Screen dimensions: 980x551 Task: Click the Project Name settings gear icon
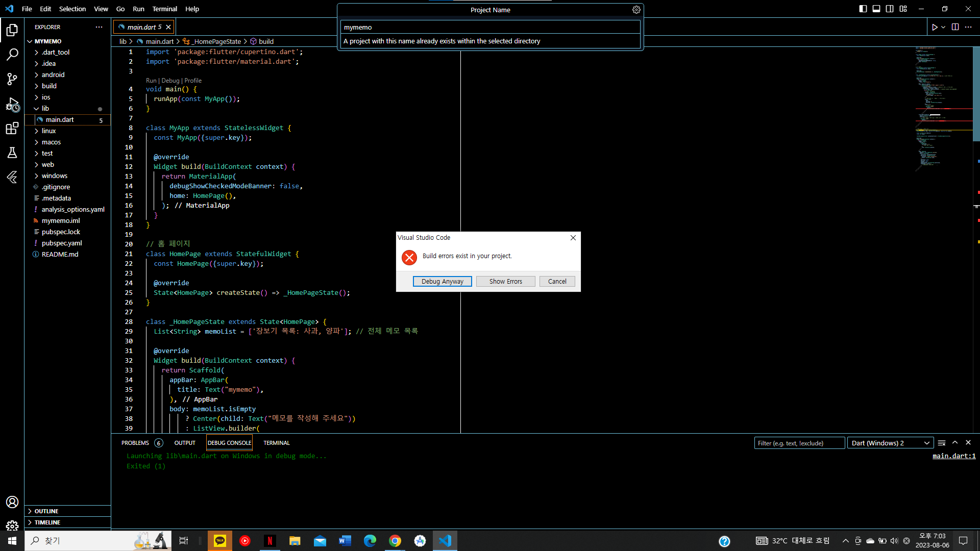pos(636,10)
